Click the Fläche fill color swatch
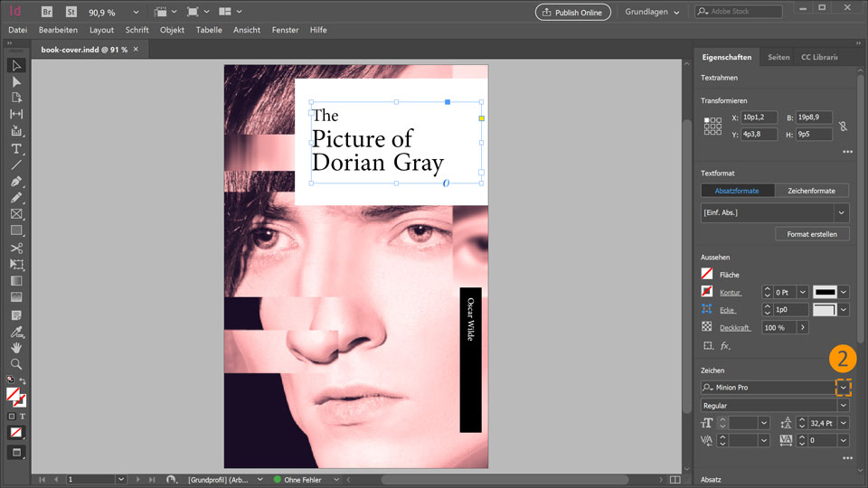868x488 pixels. coord(707,274)
